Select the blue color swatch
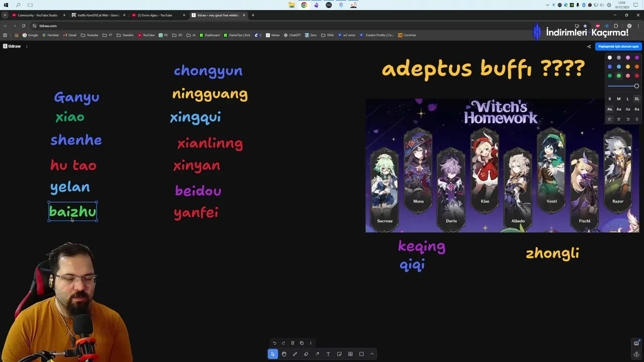The height and width of the screenshot is (362, 644). pos(610,67)
